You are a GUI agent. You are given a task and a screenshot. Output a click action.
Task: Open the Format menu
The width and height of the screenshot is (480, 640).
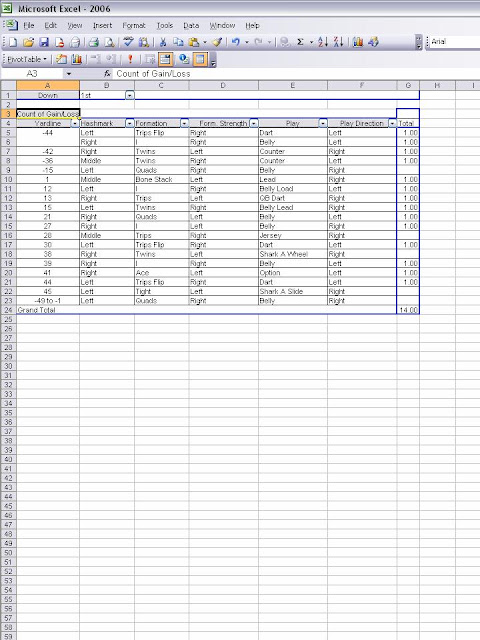(x=134, y=26)
